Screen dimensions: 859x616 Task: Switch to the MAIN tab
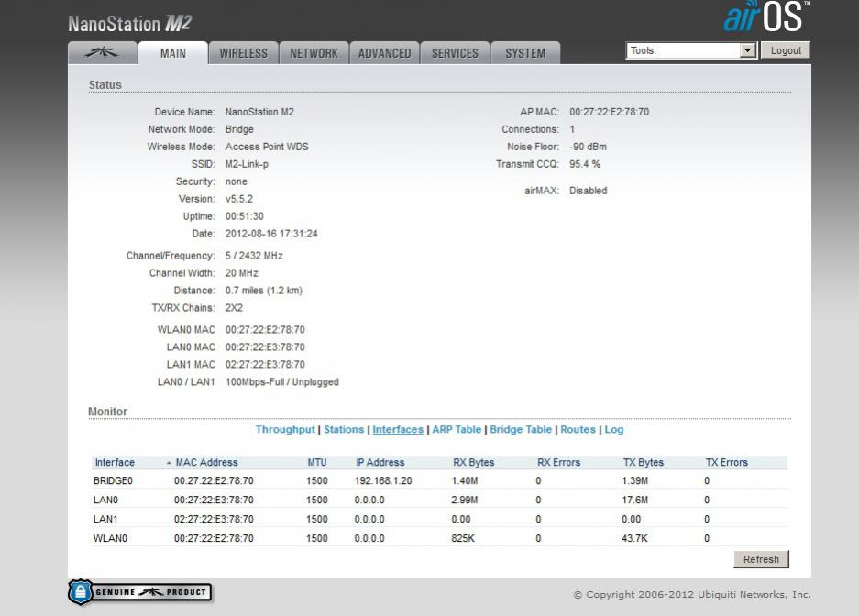click(173, 53)
